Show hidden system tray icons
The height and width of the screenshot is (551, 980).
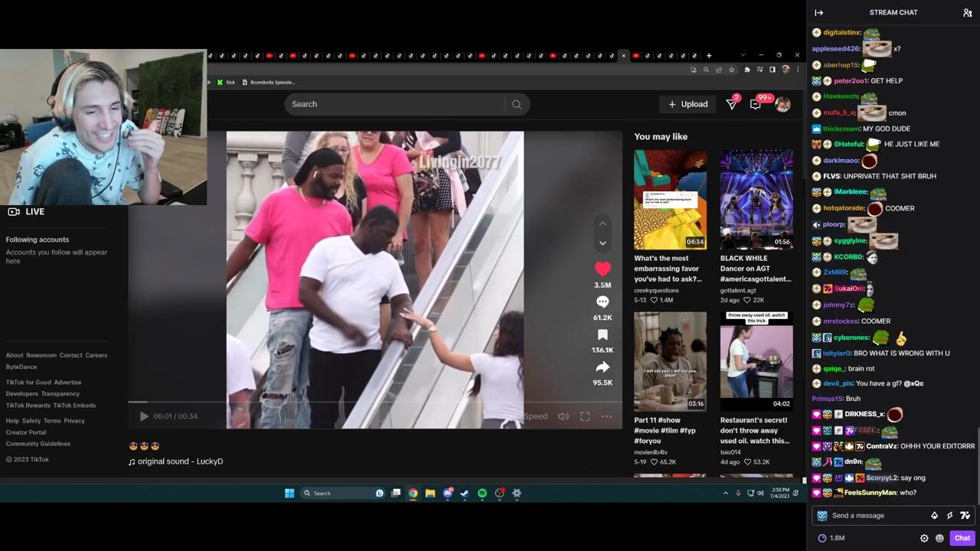(x=726, y=493)
